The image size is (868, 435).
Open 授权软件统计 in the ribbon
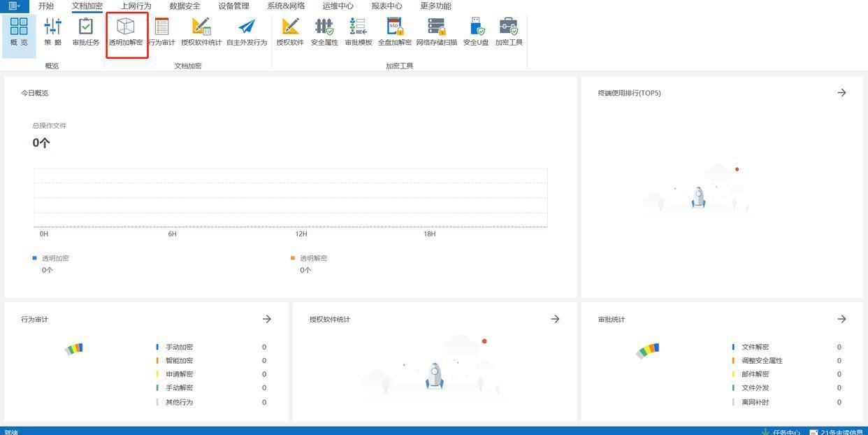(x=201, y=31)
